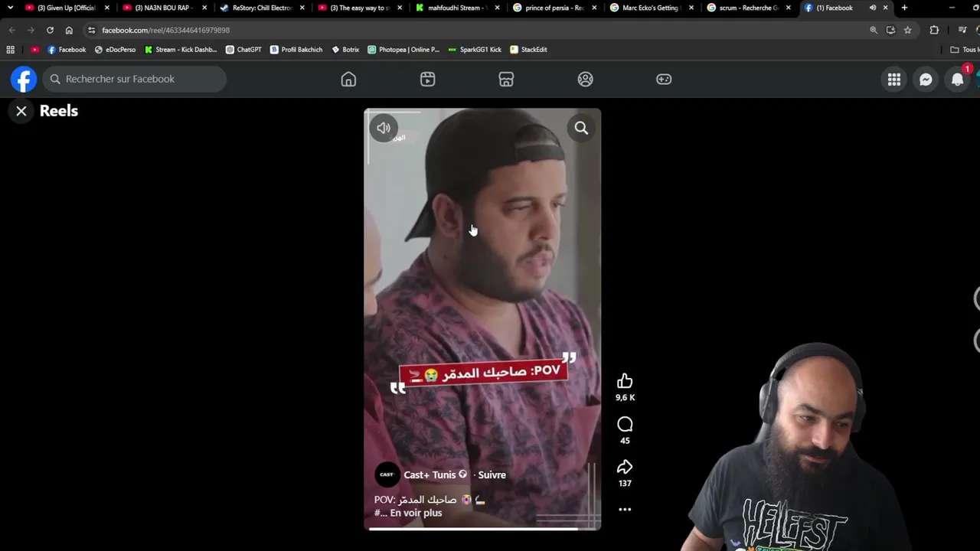Open Messenger chats icon

point(926,79)
